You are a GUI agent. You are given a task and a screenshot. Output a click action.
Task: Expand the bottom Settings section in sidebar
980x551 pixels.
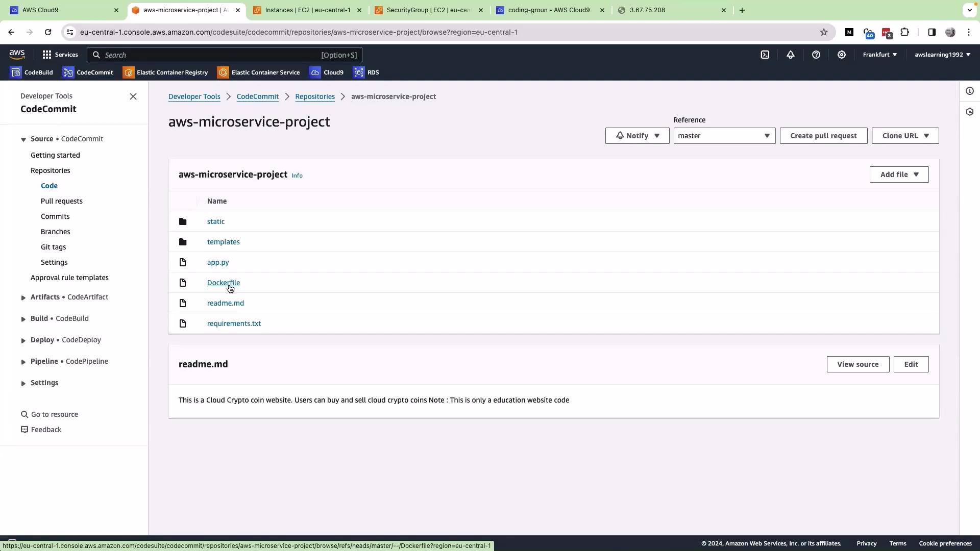tap(23, 383)
